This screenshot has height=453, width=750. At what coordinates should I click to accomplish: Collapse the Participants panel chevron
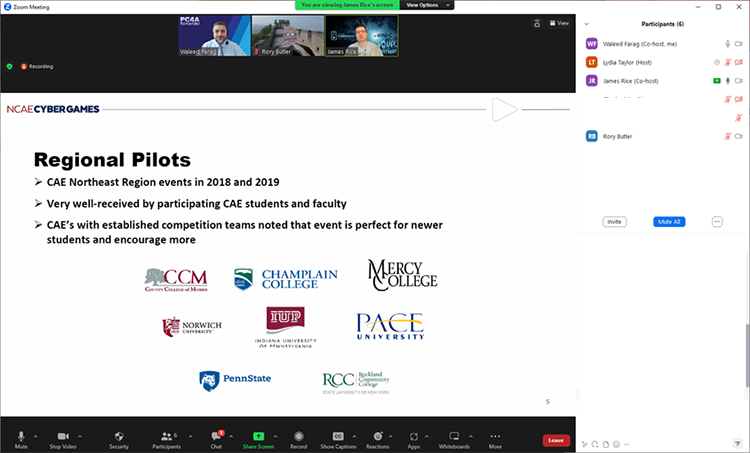click(x=586, y=24)
